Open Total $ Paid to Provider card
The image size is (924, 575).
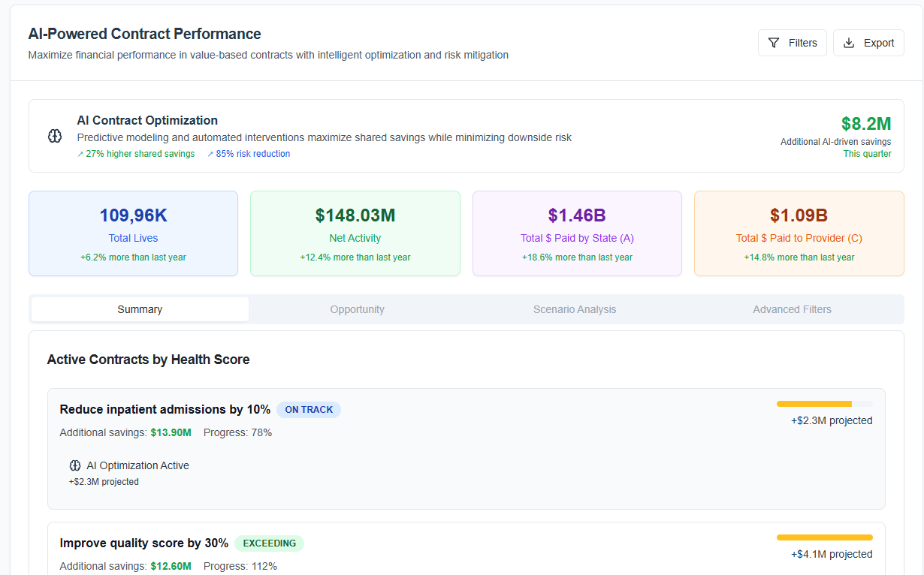tap(799, 233)
